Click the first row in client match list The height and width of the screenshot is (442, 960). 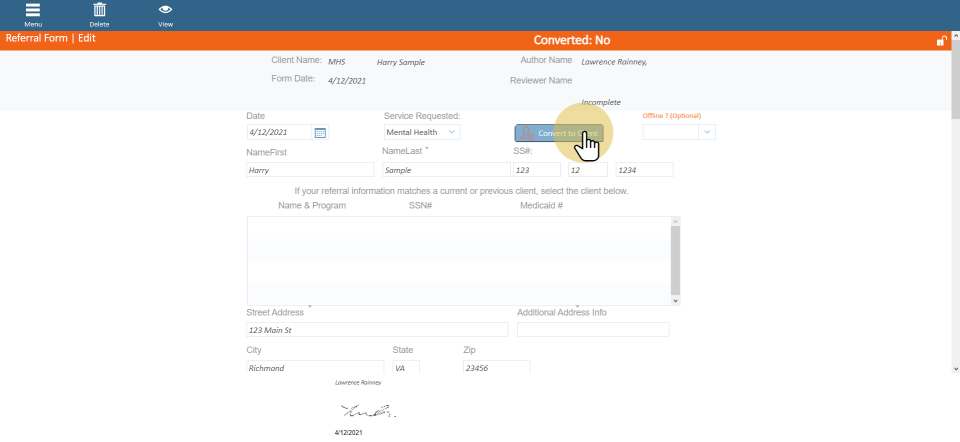click(x=458, y=227)
